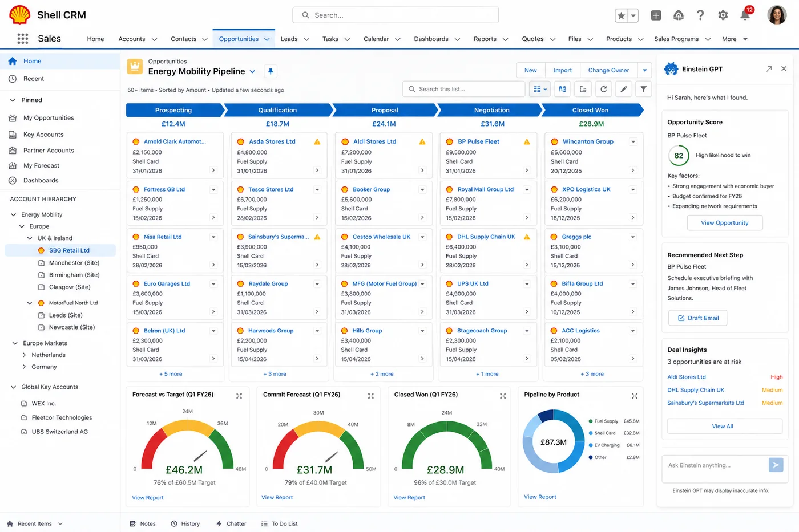This screenshot has height=532, width=799.
Task: Click the global Search field
Action: pos(396,15)
